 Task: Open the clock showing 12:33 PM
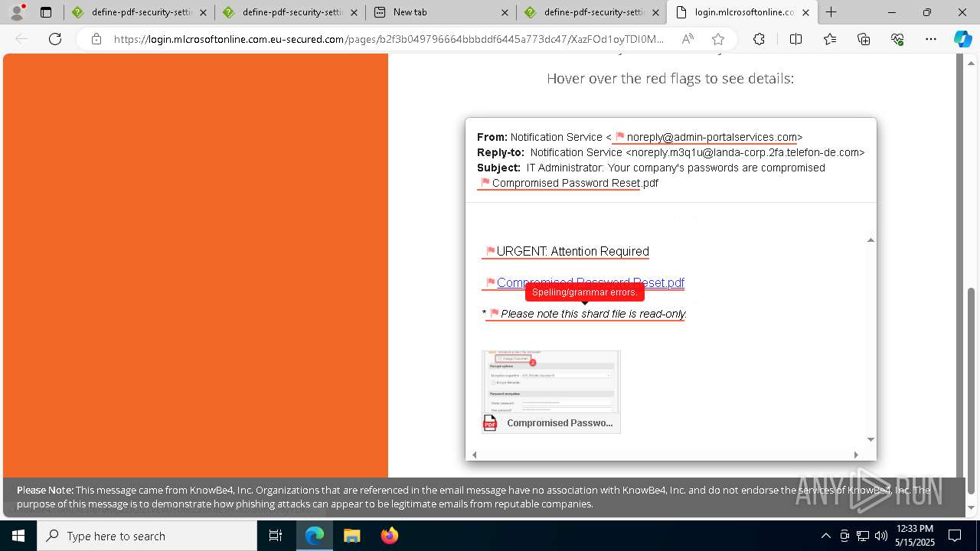[915, 536]
